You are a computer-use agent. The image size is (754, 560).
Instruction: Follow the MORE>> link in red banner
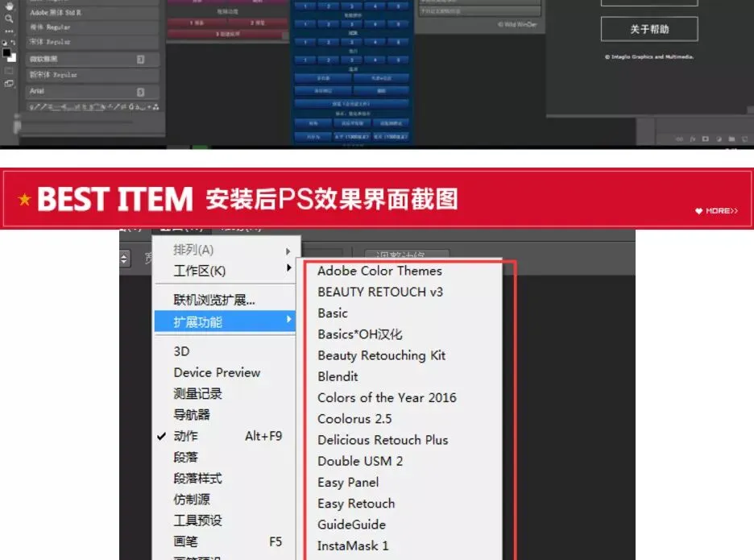pos(716,211)
